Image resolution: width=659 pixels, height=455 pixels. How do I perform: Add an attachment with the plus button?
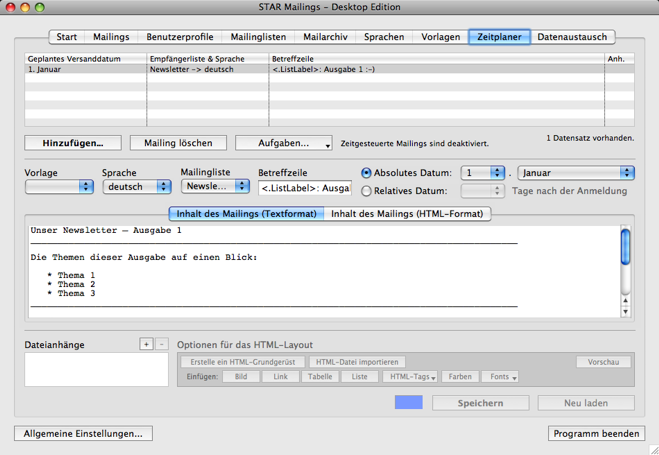point(146,344)
